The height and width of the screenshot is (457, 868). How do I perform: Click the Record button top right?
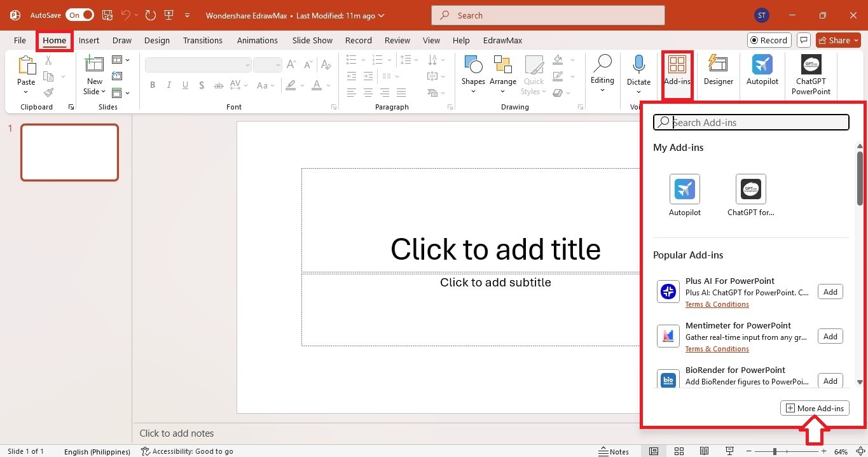click(x=769, y=40)
